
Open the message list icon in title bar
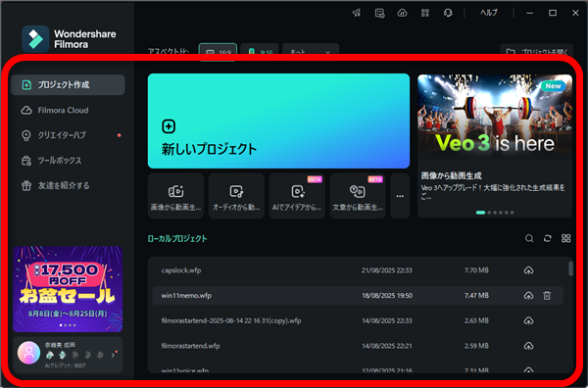379,13
